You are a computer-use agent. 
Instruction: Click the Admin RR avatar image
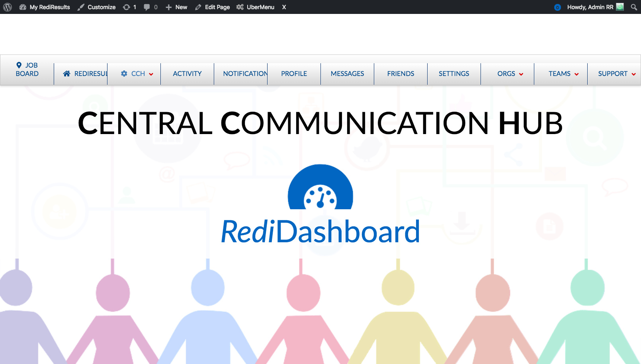click(x=620, y=7)
